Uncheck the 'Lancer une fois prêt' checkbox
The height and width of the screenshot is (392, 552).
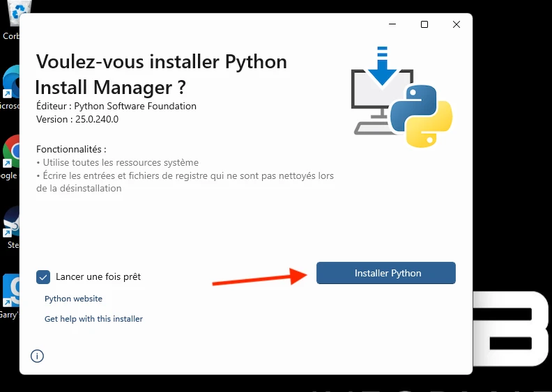pyautogui.click(x=43, y=276)
